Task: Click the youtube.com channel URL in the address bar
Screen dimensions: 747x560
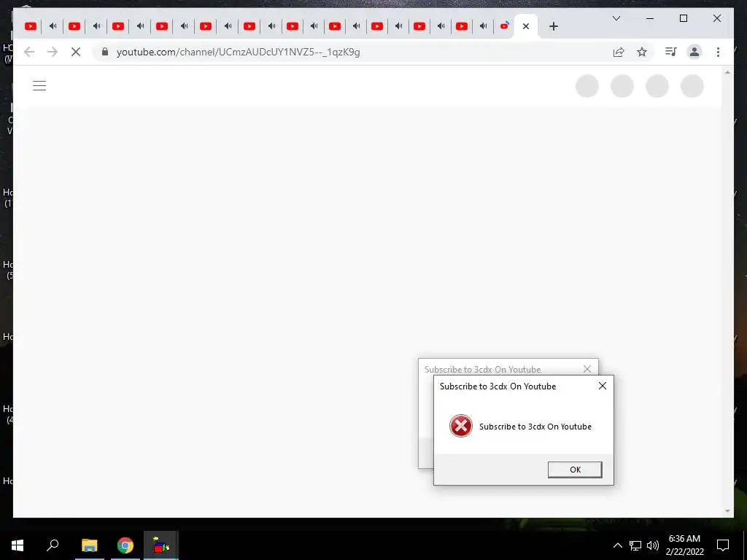Action: [239, 52]
